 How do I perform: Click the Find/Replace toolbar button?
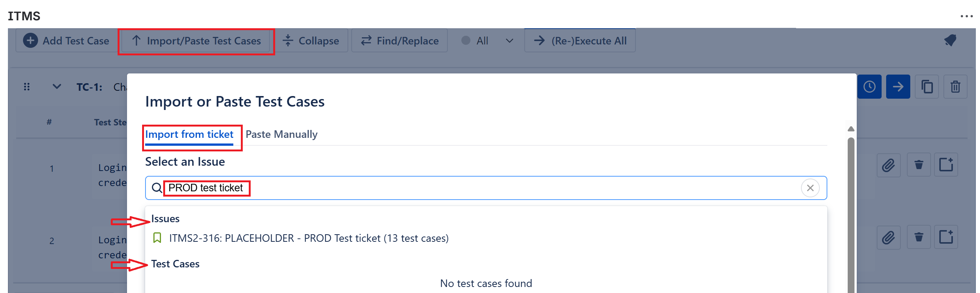click(x=400, y=41)
